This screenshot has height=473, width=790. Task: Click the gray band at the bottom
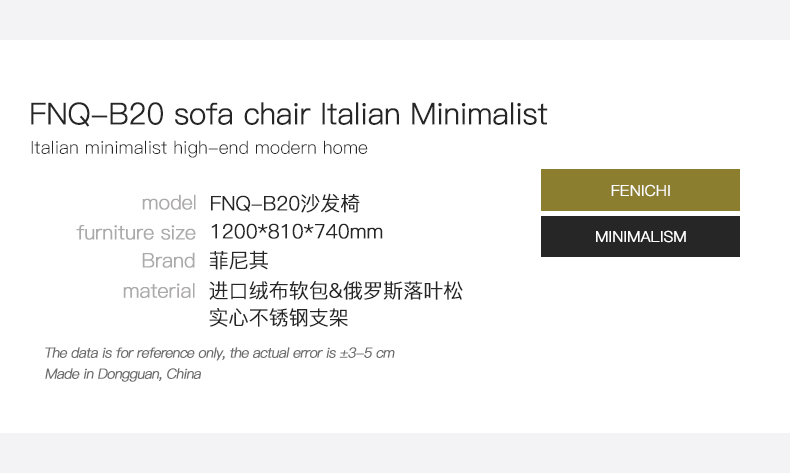point(395,453)
